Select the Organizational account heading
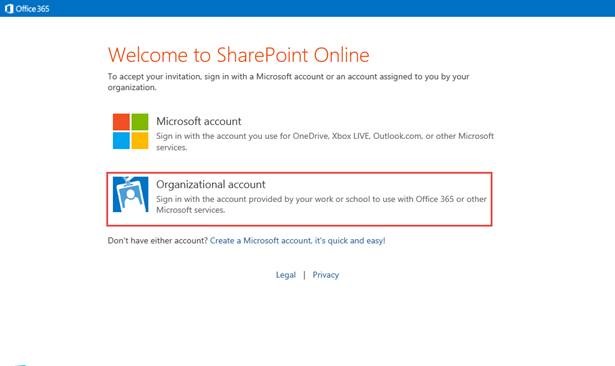615x366 pixels. point(211,184)
